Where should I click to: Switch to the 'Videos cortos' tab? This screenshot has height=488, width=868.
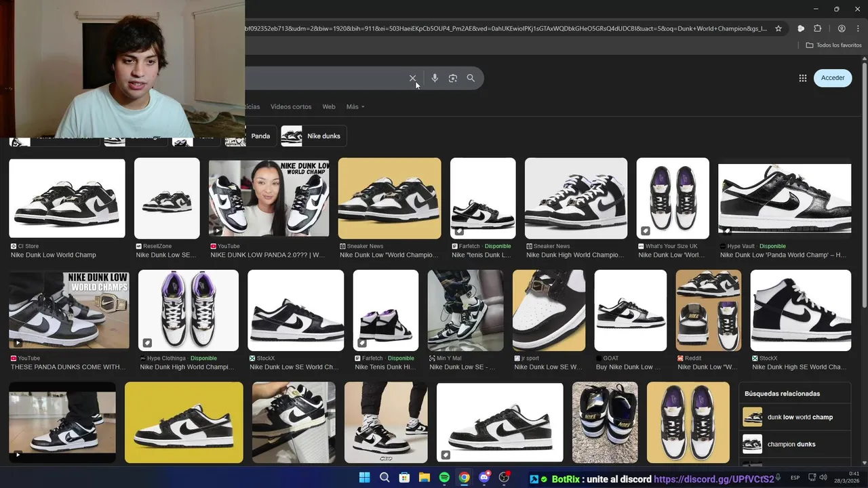coord(291,107)
